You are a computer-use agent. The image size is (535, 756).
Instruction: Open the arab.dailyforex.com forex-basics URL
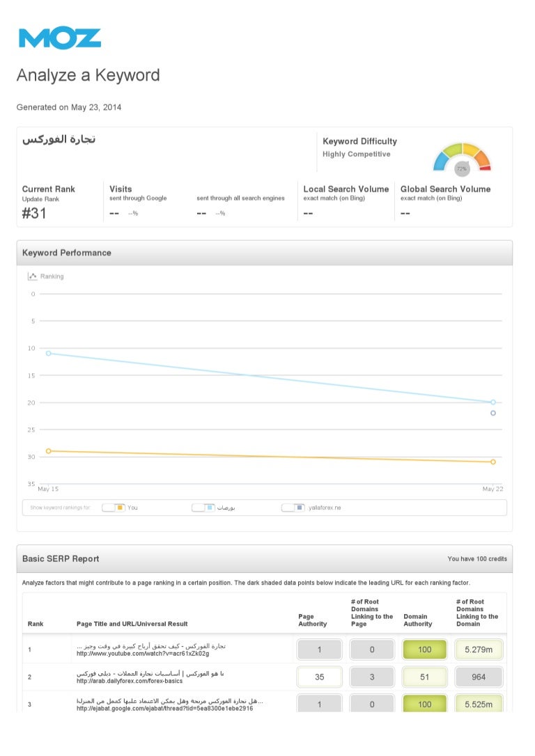click(130, 682)
